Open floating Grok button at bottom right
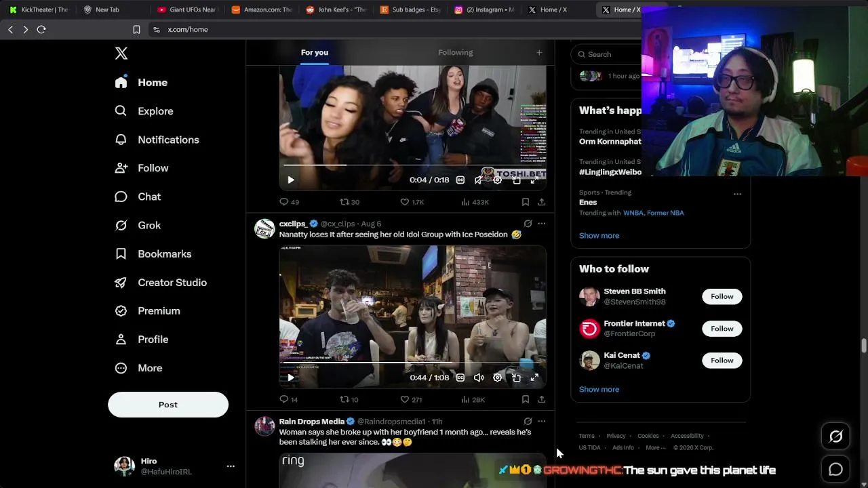Image resolution: width=868 pixels, height=488 pixels. 835,437
